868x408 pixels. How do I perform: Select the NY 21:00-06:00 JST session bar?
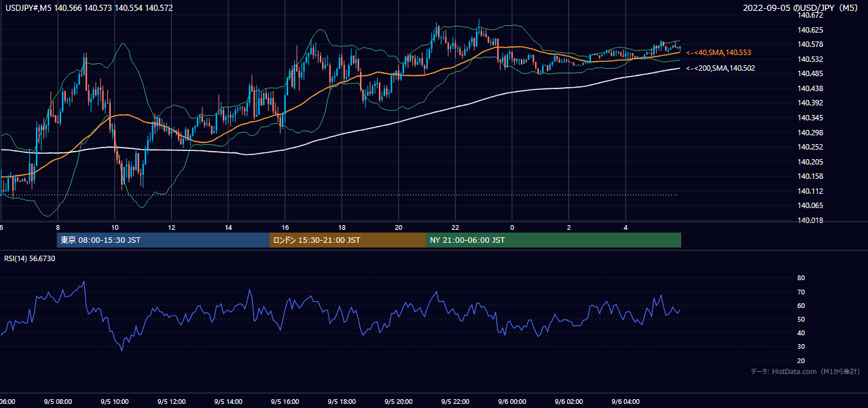(x=554, y=240)
